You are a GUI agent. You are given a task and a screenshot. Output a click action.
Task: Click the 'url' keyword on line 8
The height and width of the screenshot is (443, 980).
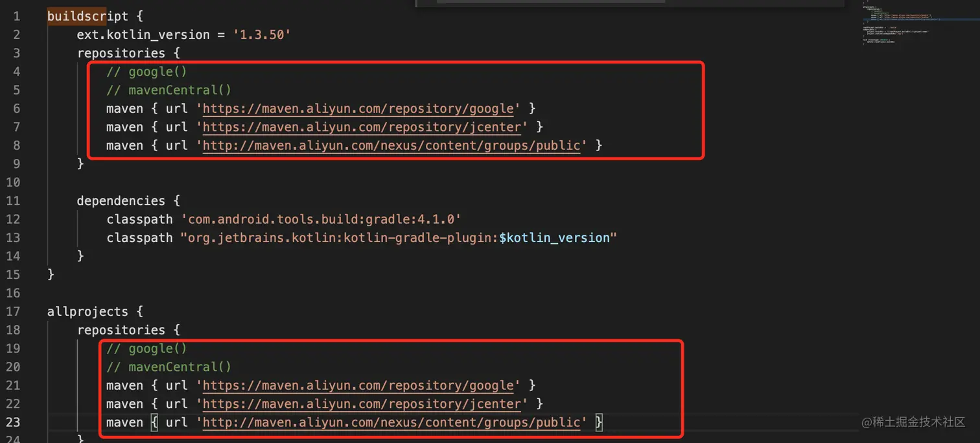click(176, 145)
